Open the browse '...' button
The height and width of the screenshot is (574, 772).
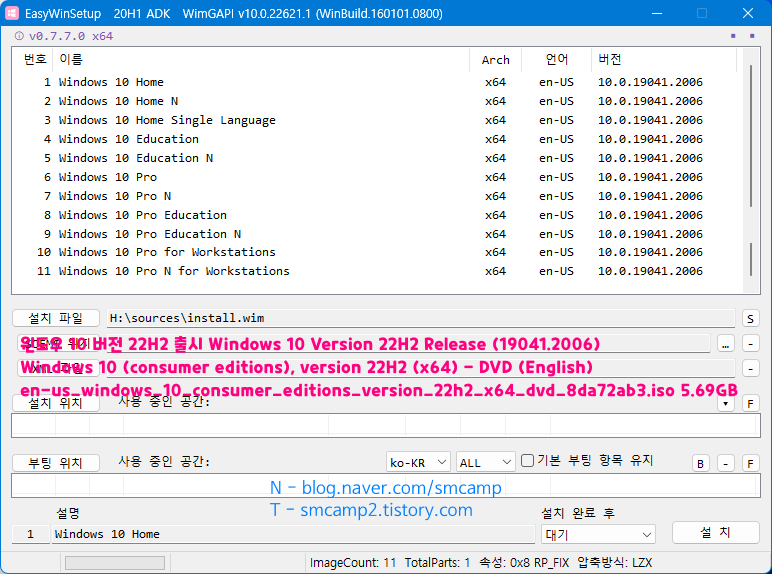(x=725, y=344)
